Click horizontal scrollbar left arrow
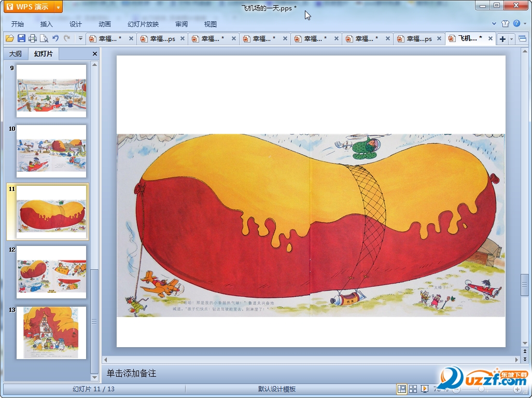Viewport: 532px width, 398px height. [x=105, y=360]
